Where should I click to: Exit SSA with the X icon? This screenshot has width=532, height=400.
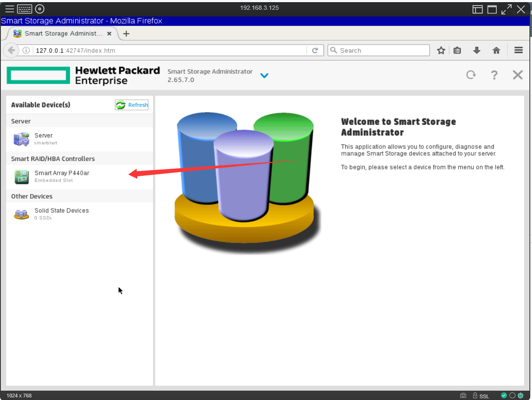(x=518, y=75)
